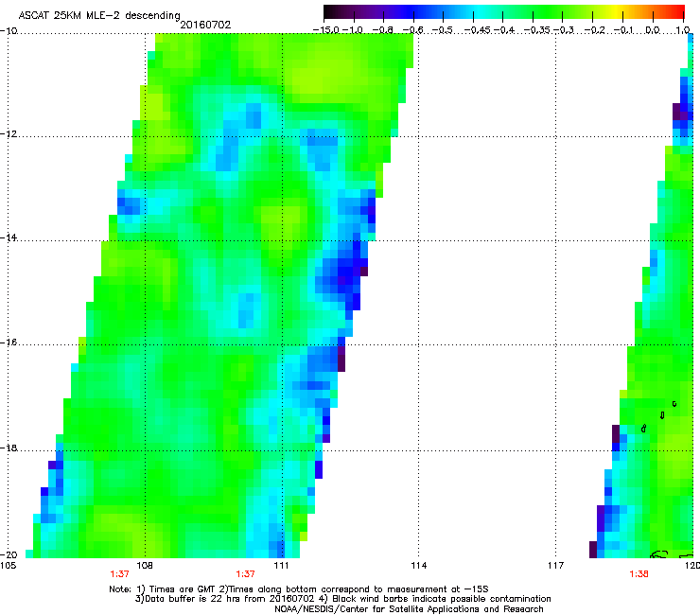
Task: Click the '-0.3' color bar tick value
Action: click(564, 30)
